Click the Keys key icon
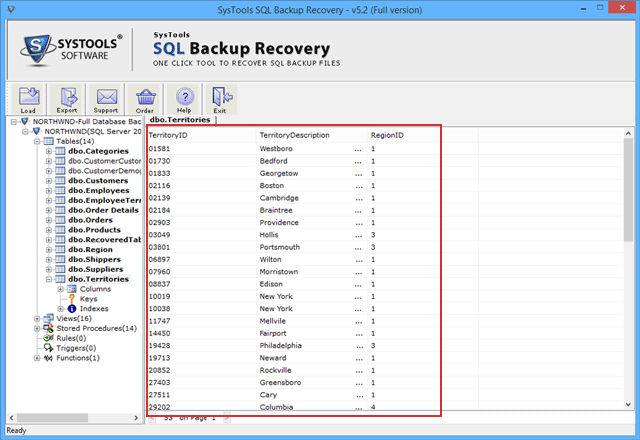 click(72, 299)
